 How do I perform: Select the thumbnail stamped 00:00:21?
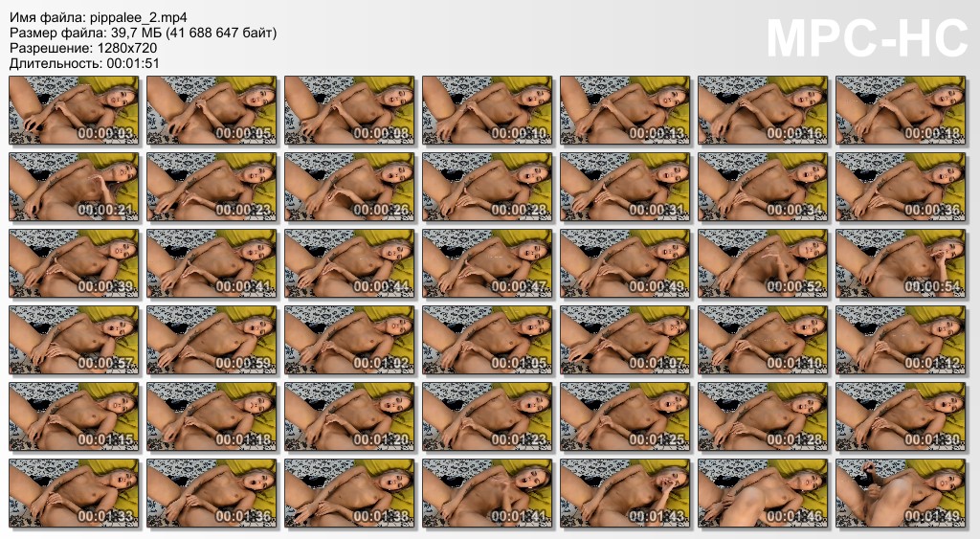click(x=74, y=187)
